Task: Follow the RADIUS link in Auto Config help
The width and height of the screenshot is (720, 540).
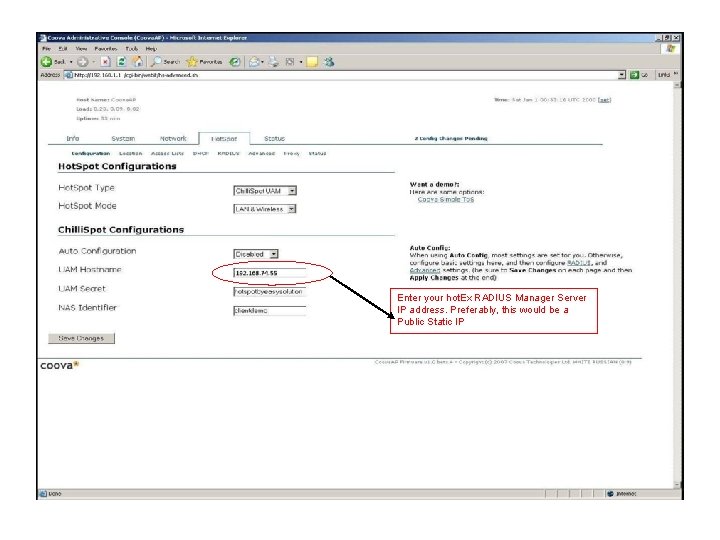Action: 579,263
